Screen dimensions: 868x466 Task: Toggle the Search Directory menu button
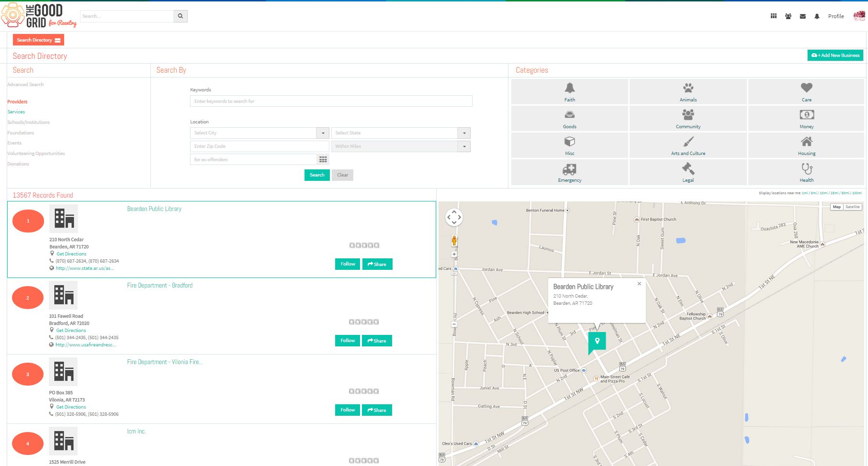(38, 40)
